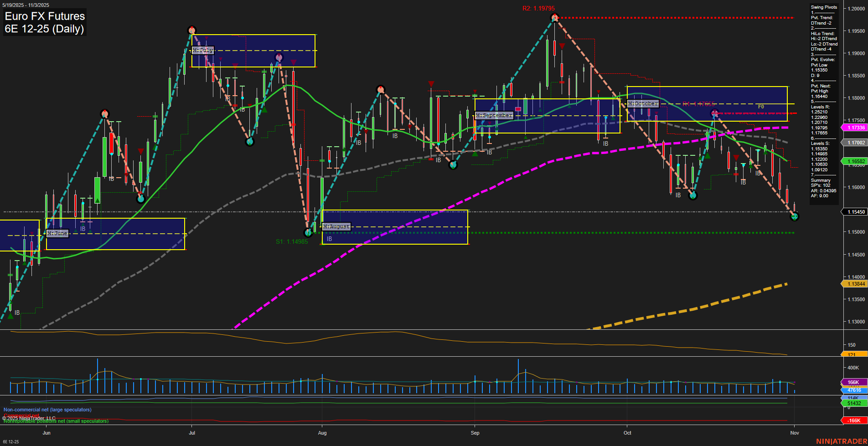Toggle visibility of the M-June box label
This screenshot has width=868, height=446.
[57, 233]
